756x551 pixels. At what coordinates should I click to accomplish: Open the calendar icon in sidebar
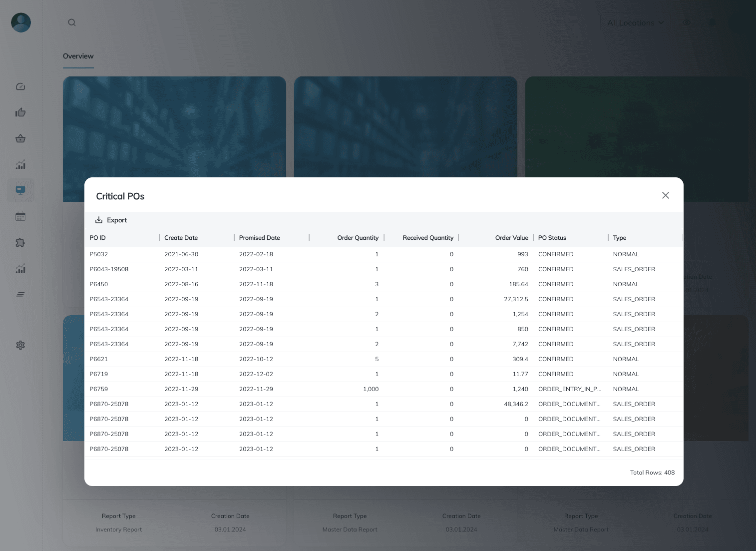coord(20,217)
